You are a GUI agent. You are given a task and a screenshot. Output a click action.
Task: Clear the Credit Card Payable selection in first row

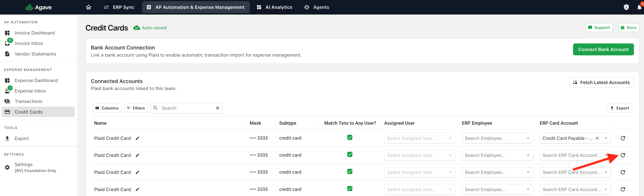tap(597, 138)
